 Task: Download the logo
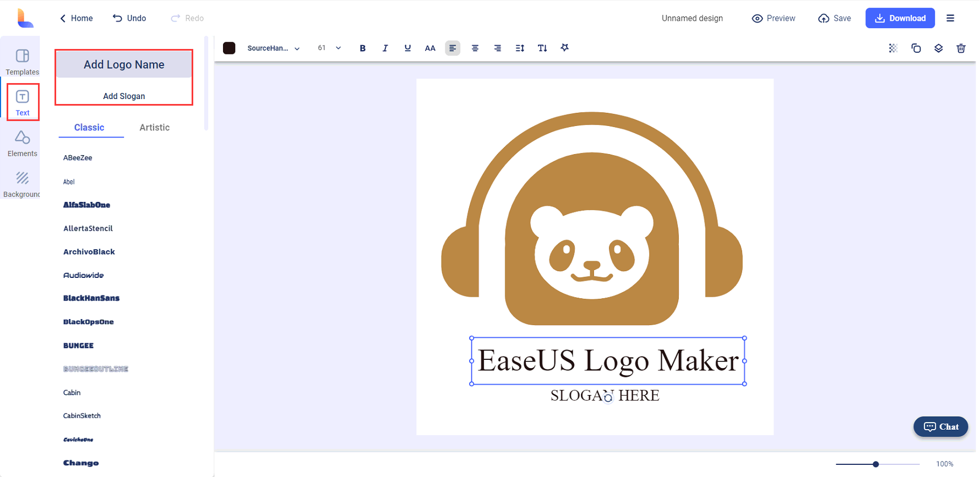coord(900,18)
